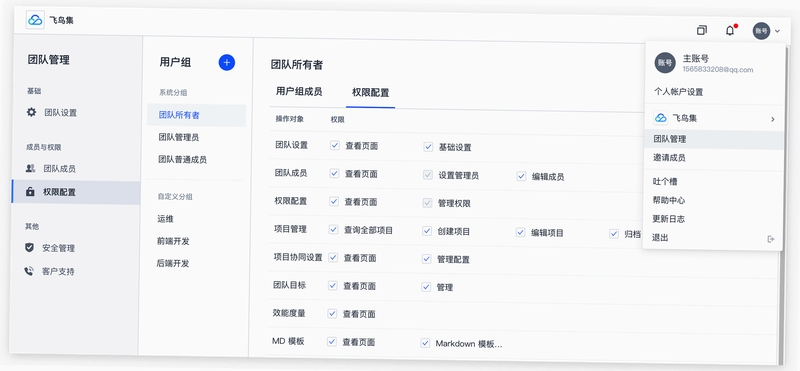Viewport: 800px width, 371px height.
Task: Toggle 查看页面 checkbox in 效能度量 row
Action: (332, 313)
